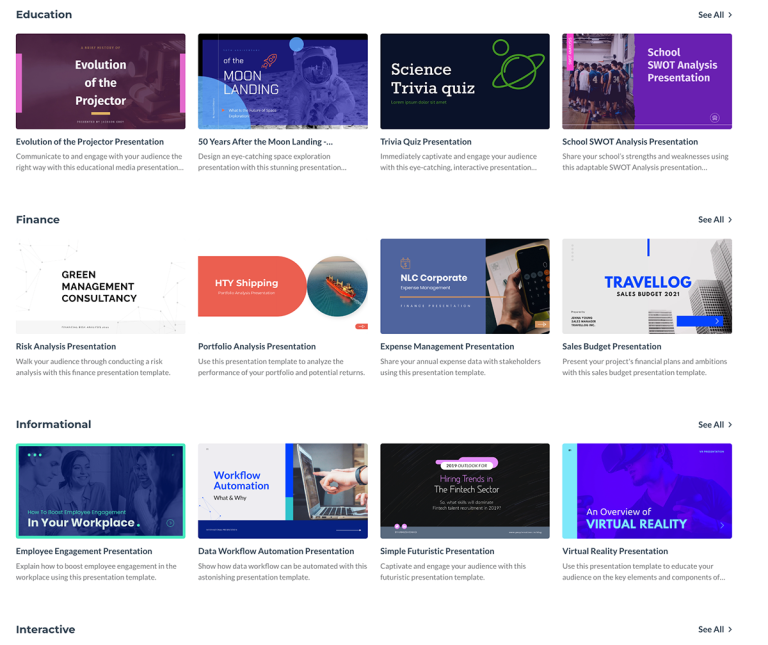Open Data Workflow Automation Presentation title
Image resolution: width=768 pixels, height=645 pixels.
(x=276, y=551)
